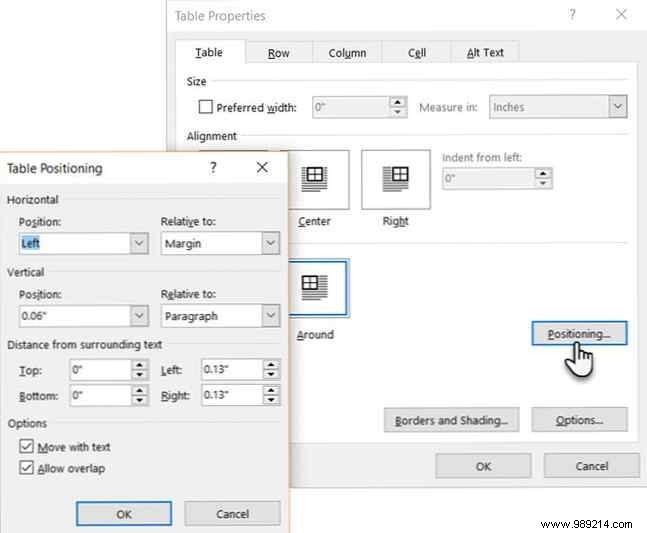The width and height of the screenshot is (647, 533).
Task: Open Borders and Shading settings
Action: click(x=451, y=420)
